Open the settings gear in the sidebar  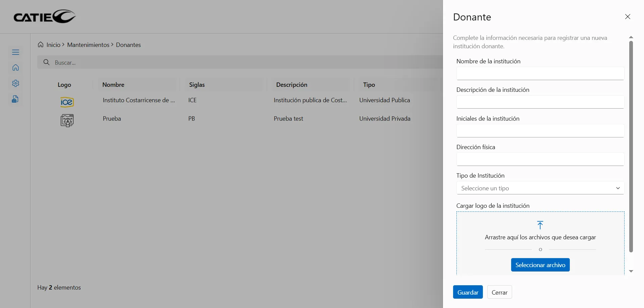[x=15, y=83]
